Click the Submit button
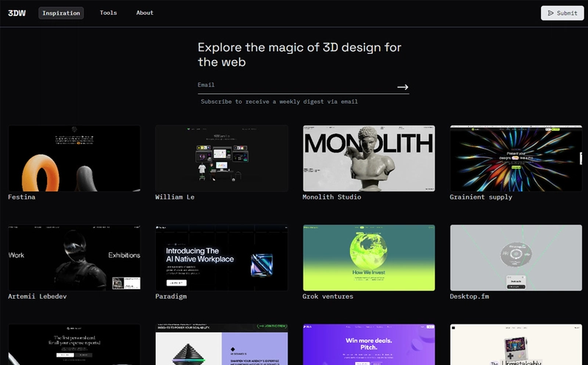 (562, 13)
